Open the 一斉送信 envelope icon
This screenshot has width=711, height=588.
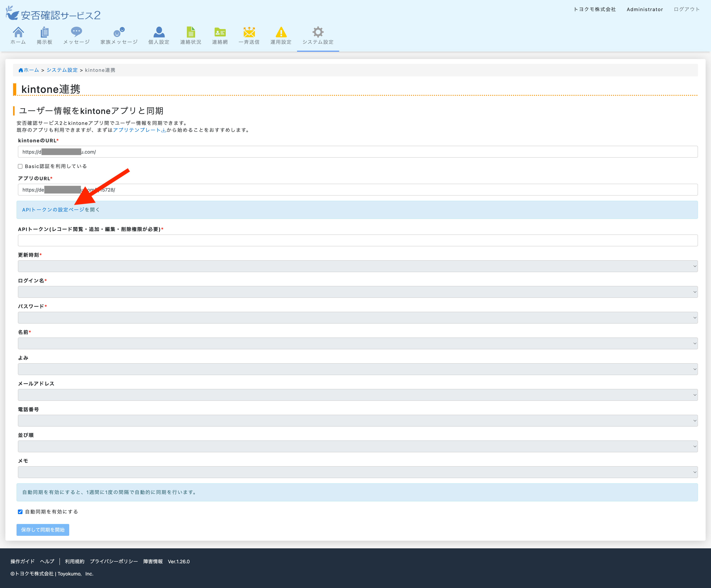tap(249, 33)
